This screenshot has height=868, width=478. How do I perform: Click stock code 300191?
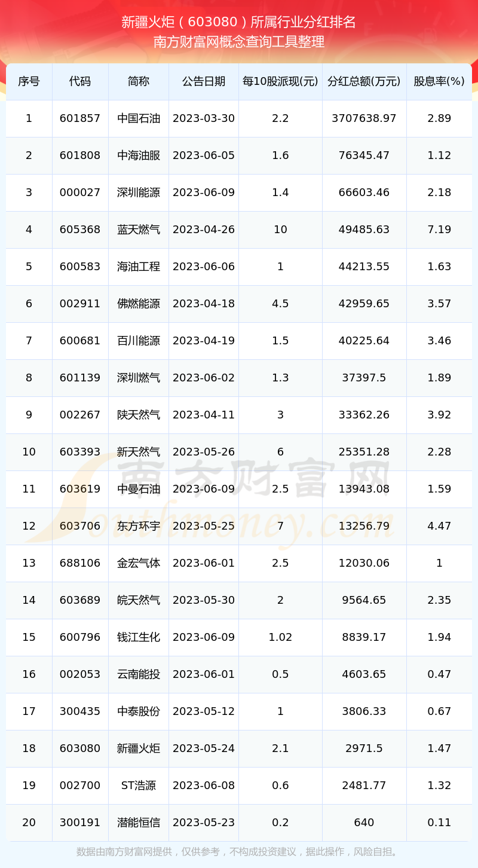tap(80, 823)
